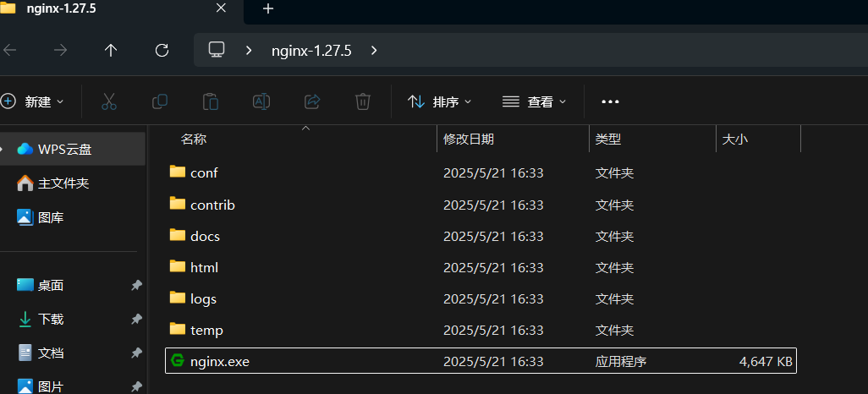
Task: Click the logs folder icon
Action: [178, 298]
